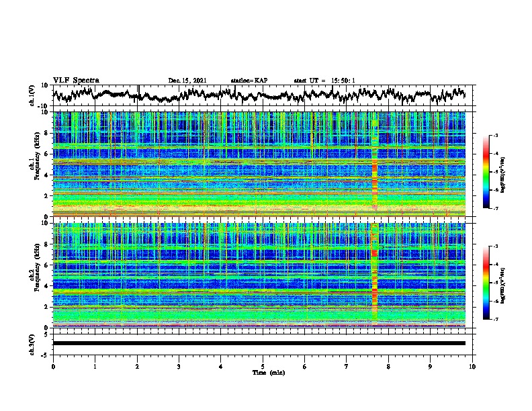Click the black ch.3 signal bar
Viewport: 532px width, 411px height.
(259, 343)
